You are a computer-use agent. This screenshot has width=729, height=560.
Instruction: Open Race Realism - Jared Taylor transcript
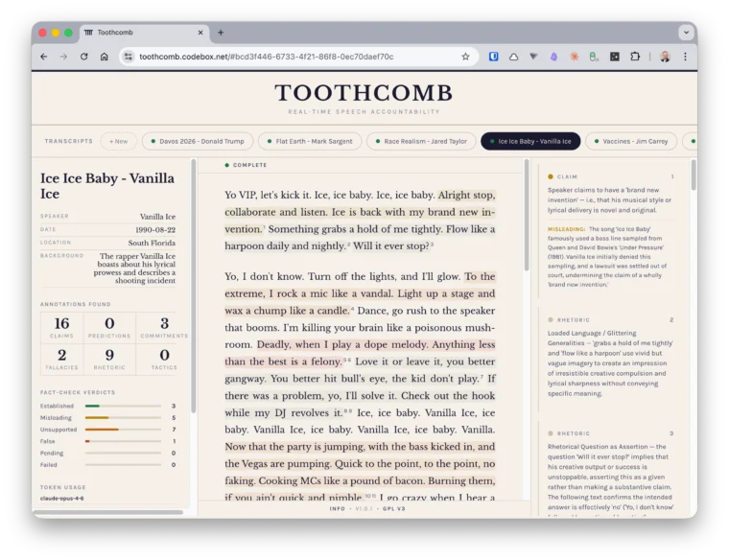click(421, 141)
